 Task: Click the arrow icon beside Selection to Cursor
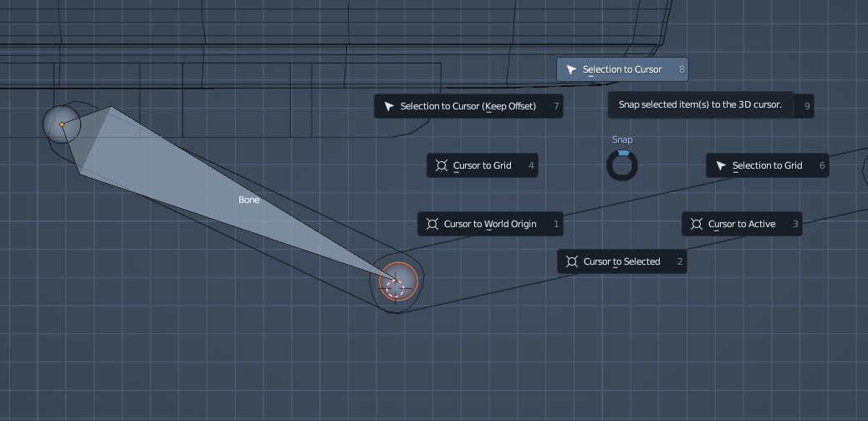coord(571,69)
